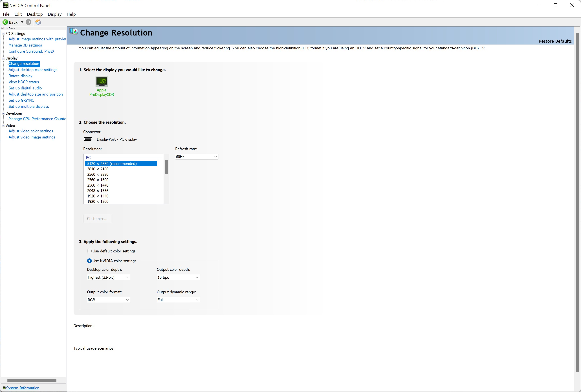The height and width of the screenshot is (392, 581).
Task: Open the Desktop menu
Action: point(35,14)
